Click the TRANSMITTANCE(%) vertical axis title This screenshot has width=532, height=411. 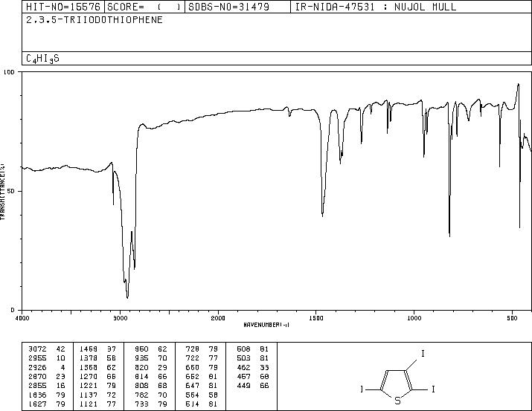tap(2, 191)
